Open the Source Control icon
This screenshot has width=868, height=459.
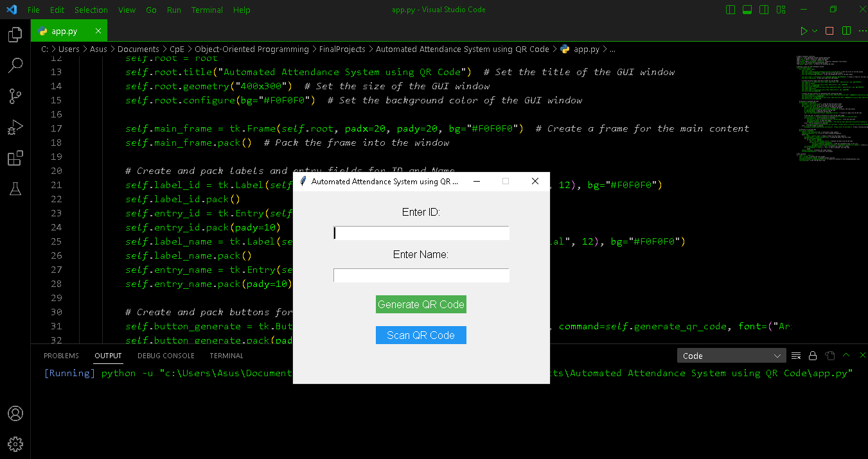point(15,96)
